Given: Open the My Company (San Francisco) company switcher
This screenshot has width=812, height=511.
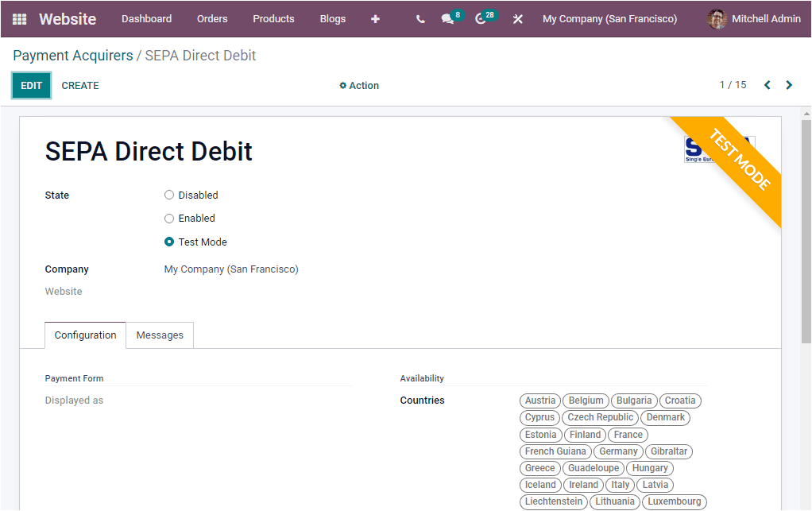Looking at the screenshot, I should (609, 18).
